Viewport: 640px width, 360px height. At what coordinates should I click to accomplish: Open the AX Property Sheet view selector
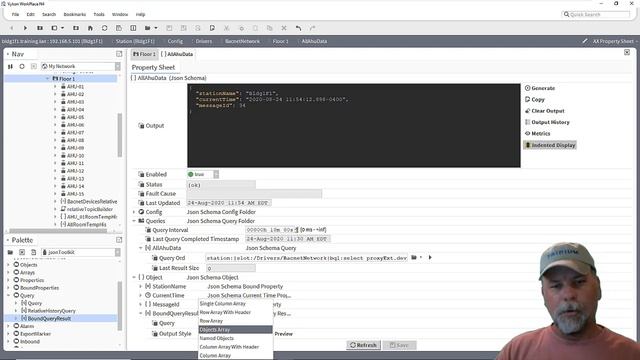(613, 41)
